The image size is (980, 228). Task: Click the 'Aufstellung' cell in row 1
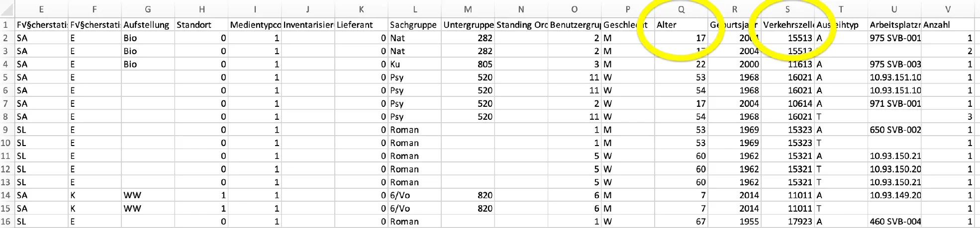(148, 25)
